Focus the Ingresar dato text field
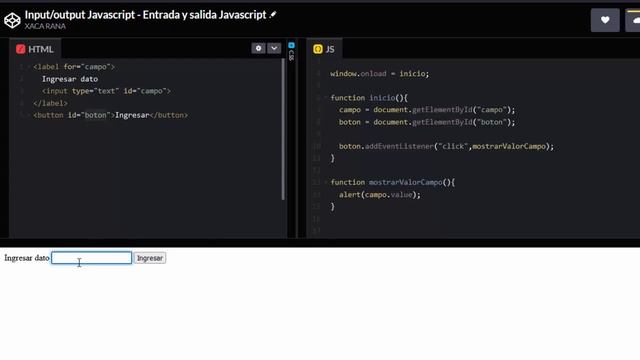The height and width of the screenshot is (360, 640). tap(91, 258)
